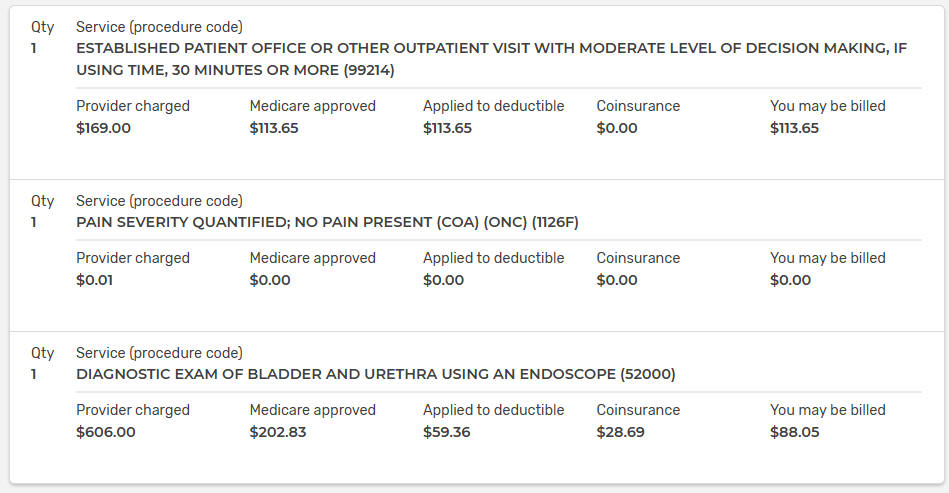The image size is (949, 493).
Task: Select the Diagnostic Exam of Bladder 52000 service
Action: pyautogui.click(x=376, y=374)
